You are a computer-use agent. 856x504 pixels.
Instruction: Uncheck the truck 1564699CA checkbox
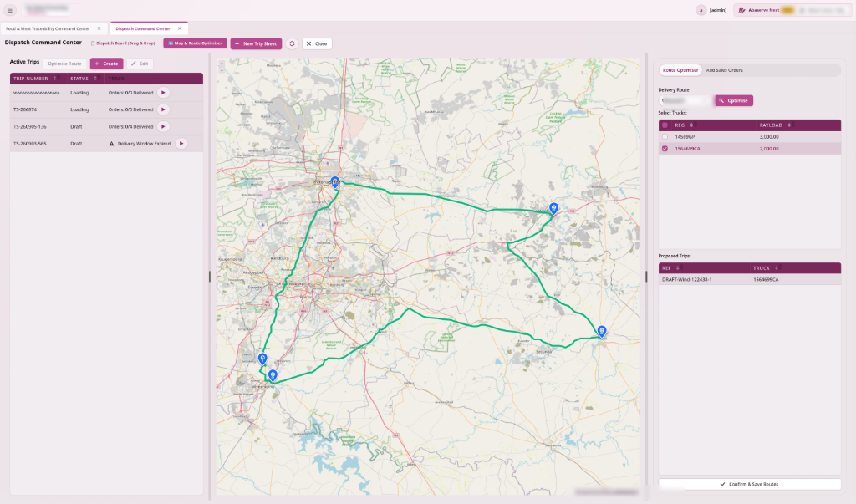665,149
